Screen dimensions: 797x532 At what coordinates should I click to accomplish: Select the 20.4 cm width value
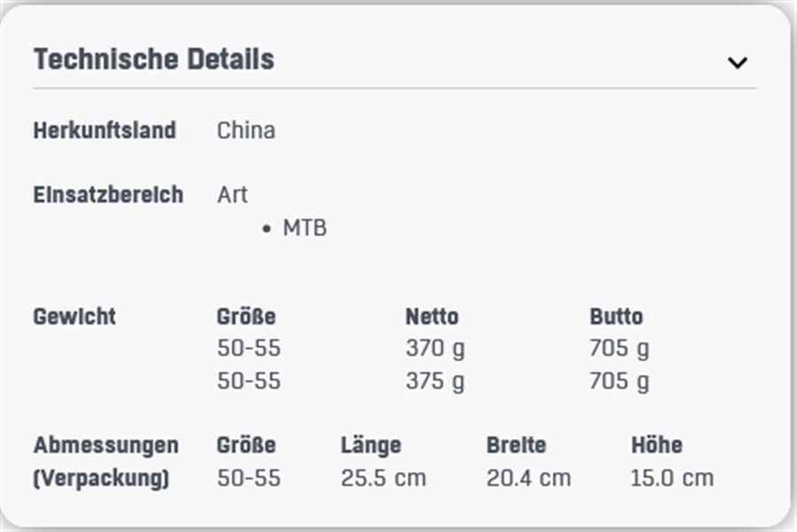coord(529,478)
